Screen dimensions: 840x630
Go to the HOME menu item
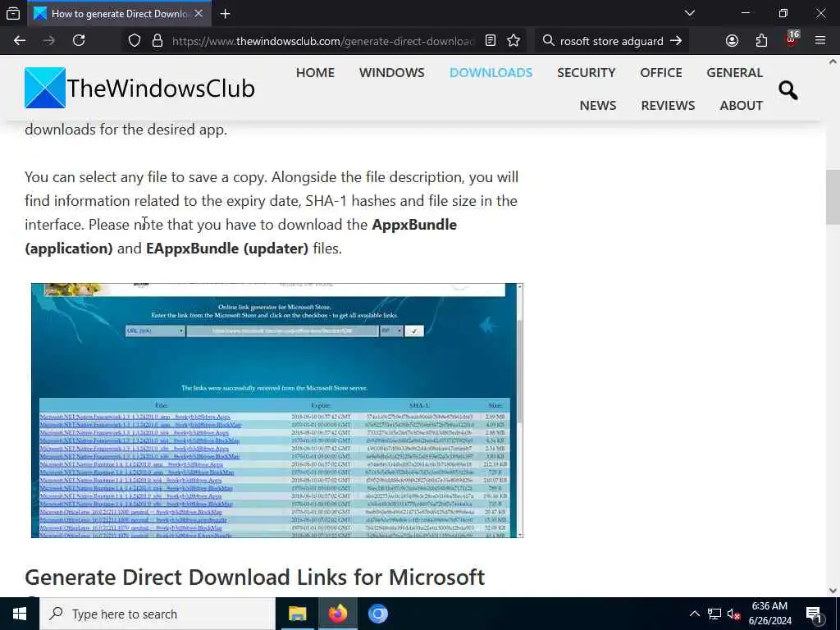coord(315,73)
